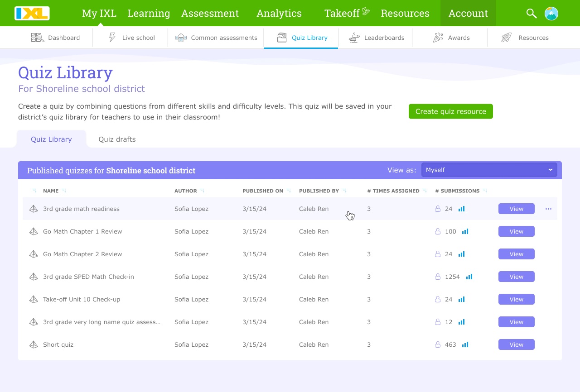View the 3rd grade math readiness quiz
Screen dimensions: 580x392
coord(517,209)
